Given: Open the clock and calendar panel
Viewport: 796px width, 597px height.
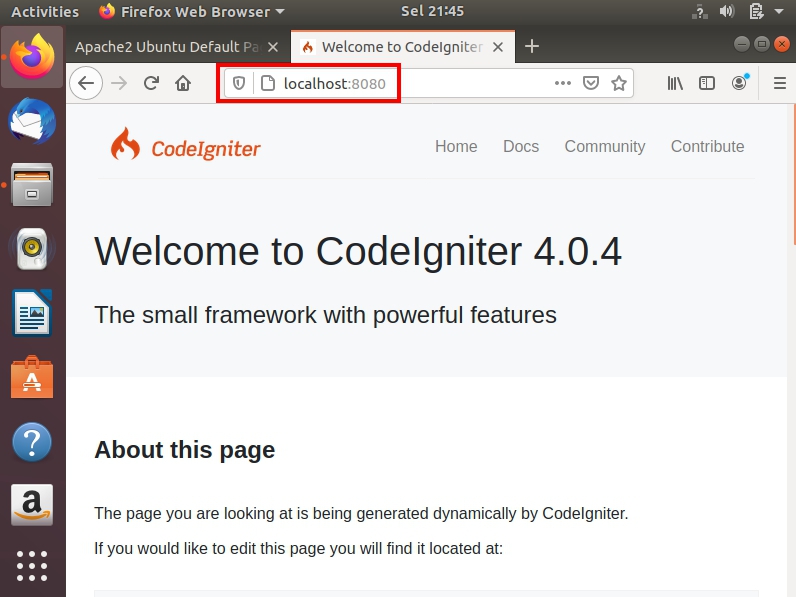Looking at the screenshot, I should 432,11.
